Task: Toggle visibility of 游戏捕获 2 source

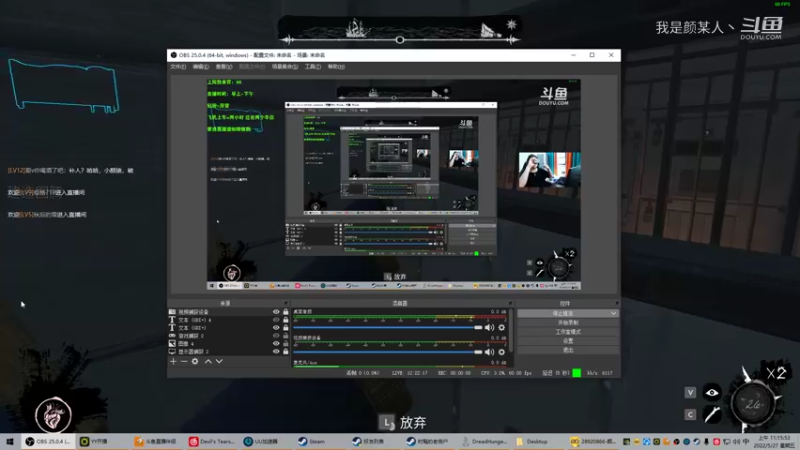Action: click(276, 336)
